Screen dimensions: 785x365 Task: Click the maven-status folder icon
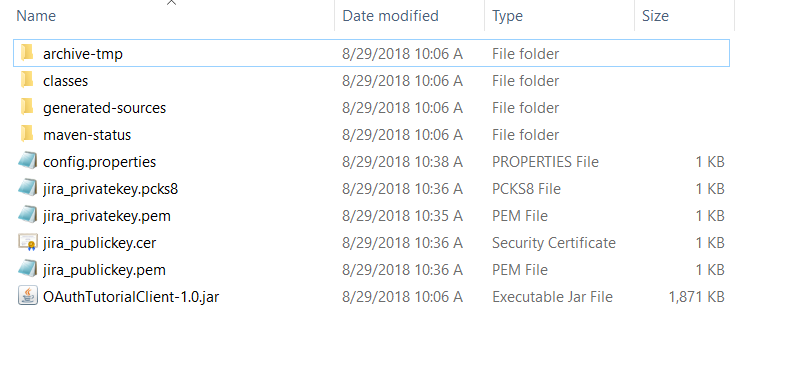pyautogui.click(x=27, y=134)
